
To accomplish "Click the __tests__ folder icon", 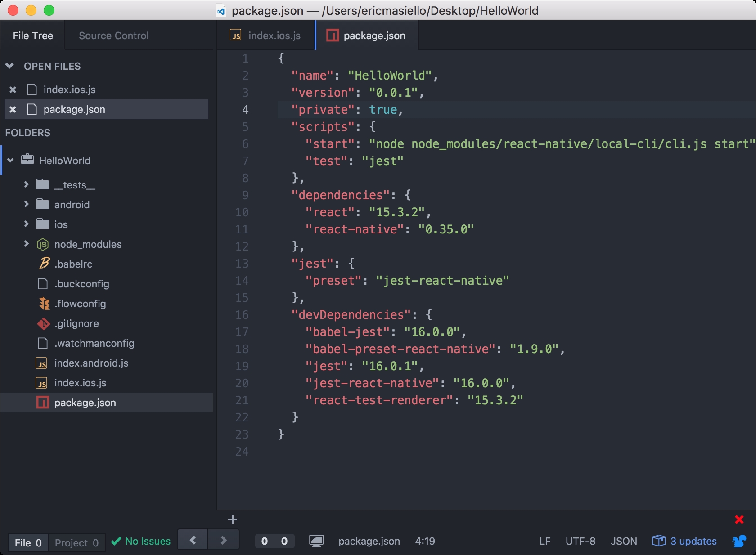I will (x=43, y=184).
